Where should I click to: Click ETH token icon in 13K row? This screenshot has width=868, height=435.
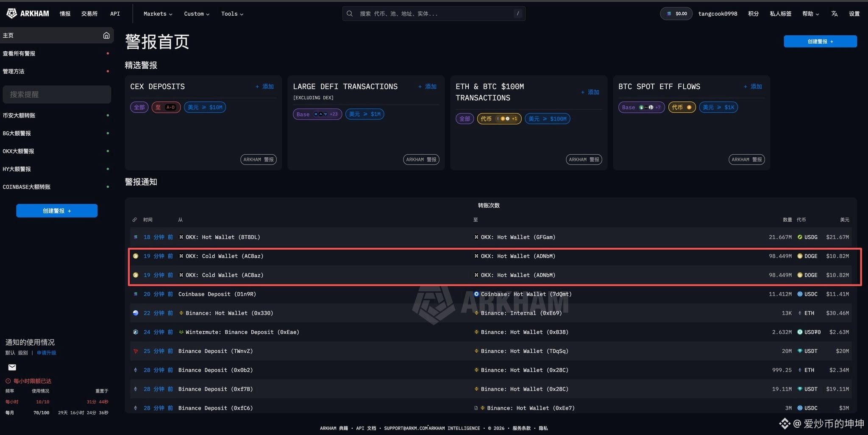800,313
